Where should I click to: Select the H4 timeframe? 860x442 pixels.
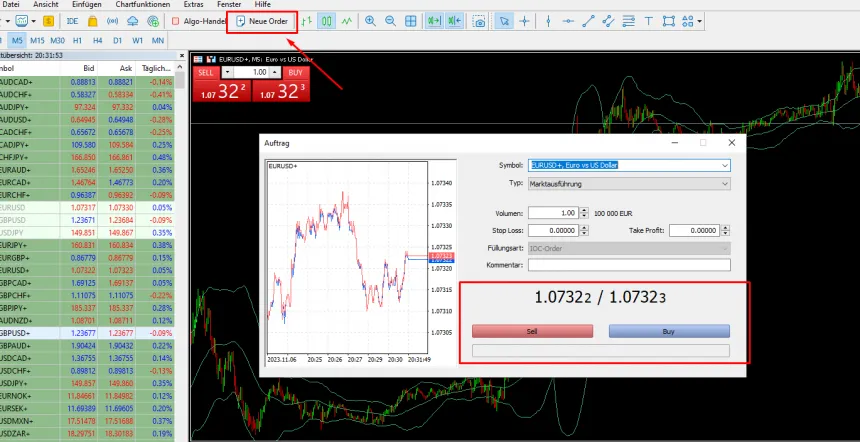click(x=98, y=40)
